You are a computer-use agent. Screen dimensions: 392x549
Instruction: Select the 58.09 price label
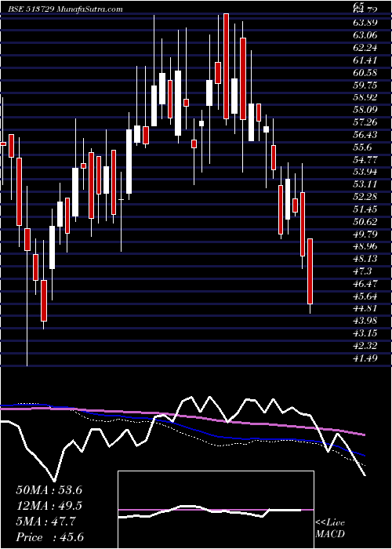(365, 111)
